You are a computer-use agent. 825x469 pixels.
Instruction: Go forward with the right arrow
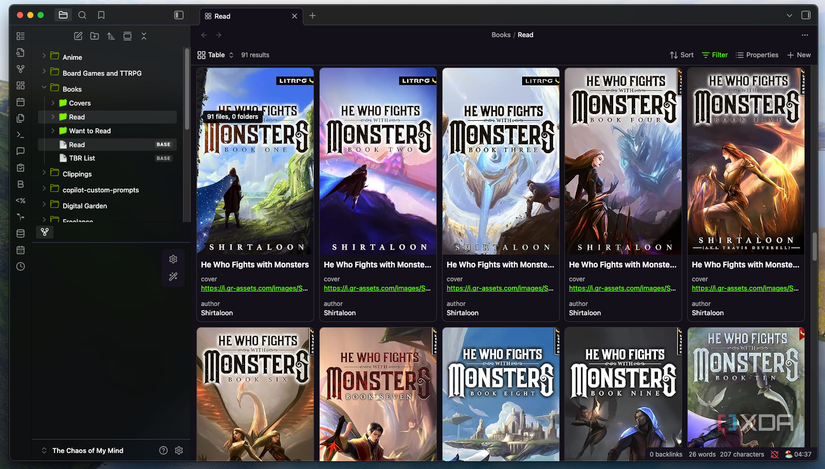tap(218, 35)
